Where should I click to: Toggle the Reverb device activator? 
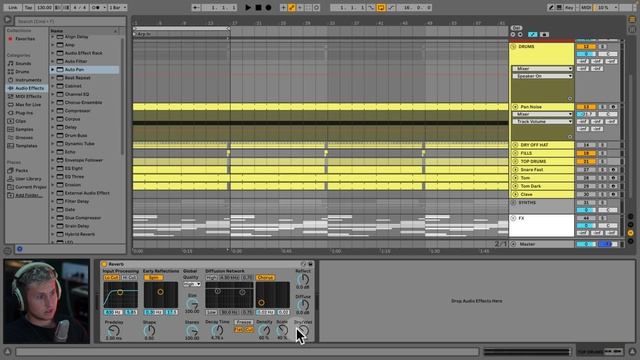[x=104, y=264]
